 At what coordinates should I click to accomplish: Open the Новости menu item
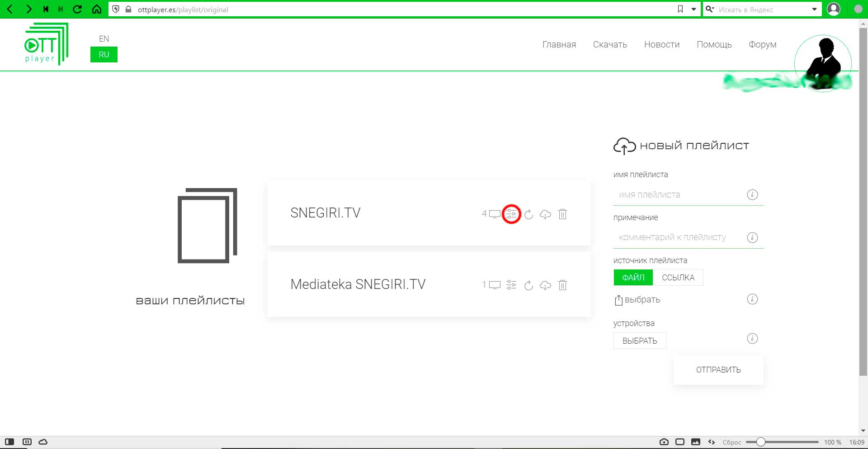pos(662,44)
